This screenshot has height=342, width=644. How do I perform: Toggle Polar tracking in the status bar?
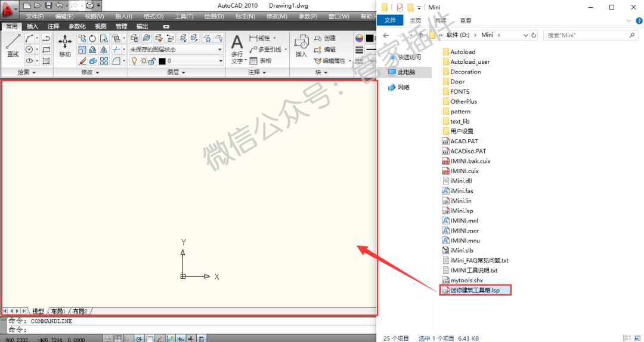[x=139, y=338]
